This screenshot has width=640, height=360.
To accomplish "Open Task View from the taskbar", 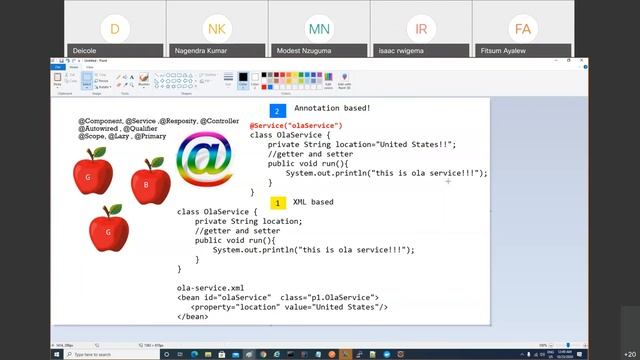I will click(180, 354).
